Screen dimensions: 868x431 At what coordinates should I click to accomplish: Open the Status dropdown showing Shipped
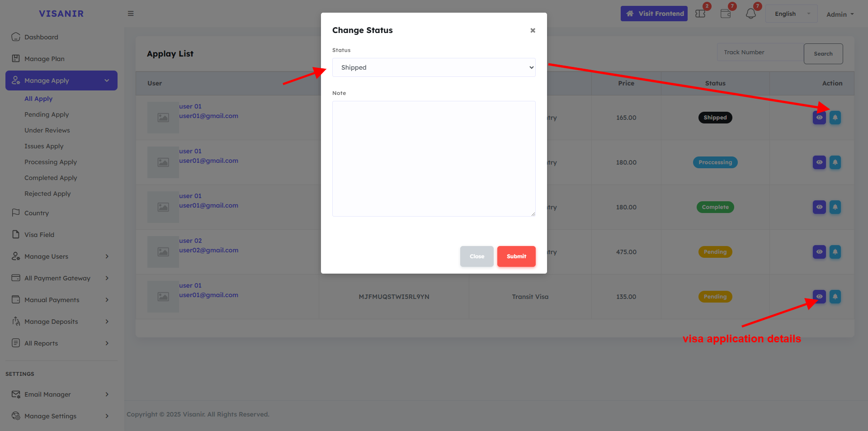(434, 67)
